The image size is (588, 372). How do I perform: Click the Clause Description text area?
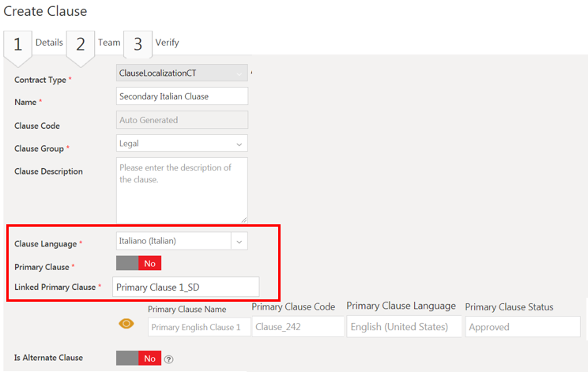tap(182, 190)
